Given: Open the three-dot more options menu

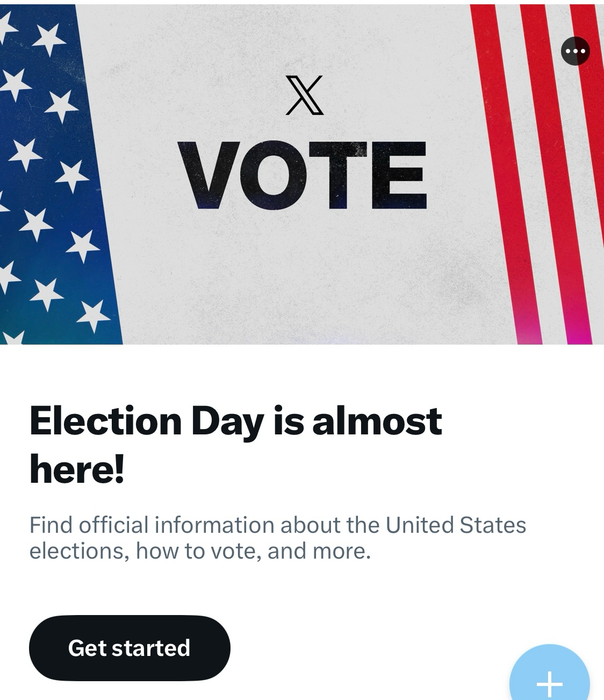Looking at the screenshot, I should click(x=575, y=51).
